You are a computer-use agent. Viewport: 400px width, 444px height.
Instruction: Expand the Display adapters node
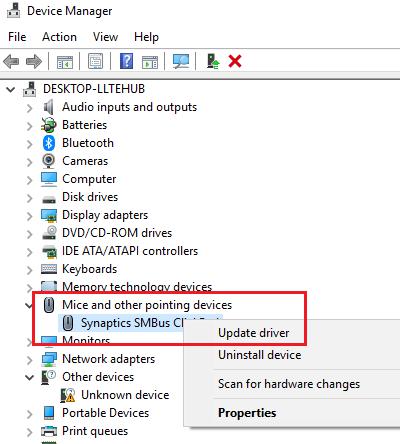[x=29, y=216]
